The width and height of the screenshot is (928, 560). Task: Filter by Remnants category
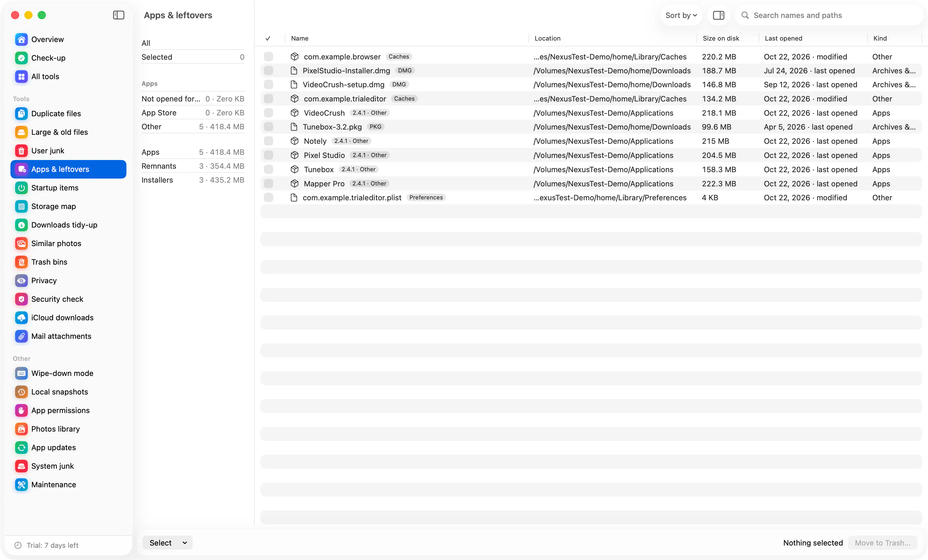[x=193, y=166]
